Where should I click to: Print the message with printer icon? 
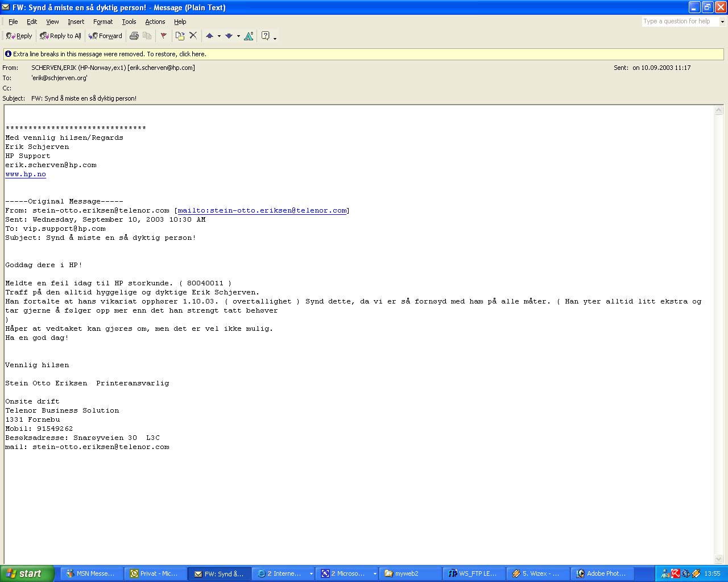click(x=134, y=36)
